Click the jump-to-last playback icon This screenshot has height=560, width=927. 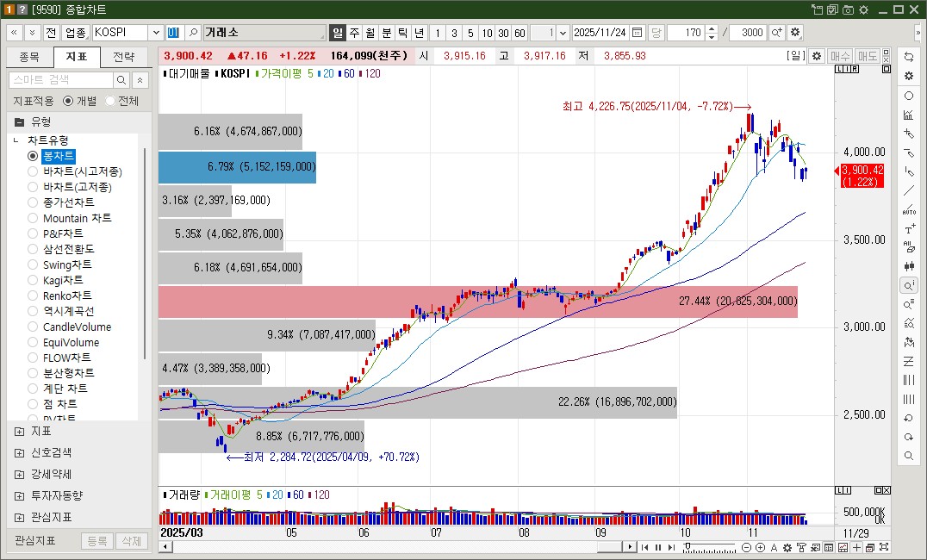[x=671, y=548]
